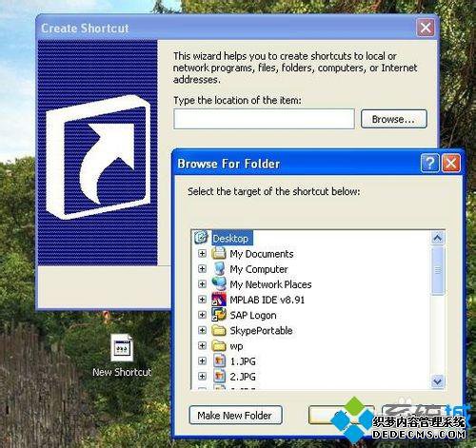Click the folder list scroll down arrow
Viewport: 476px width, 448px height.
(x=438, y=380)
